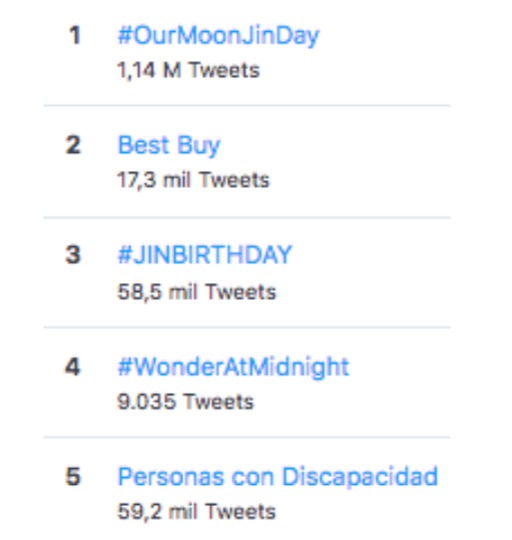Screen dimensions: 512x540
Task: Click divider line below Best Buy entry
Action: point(247,218)
